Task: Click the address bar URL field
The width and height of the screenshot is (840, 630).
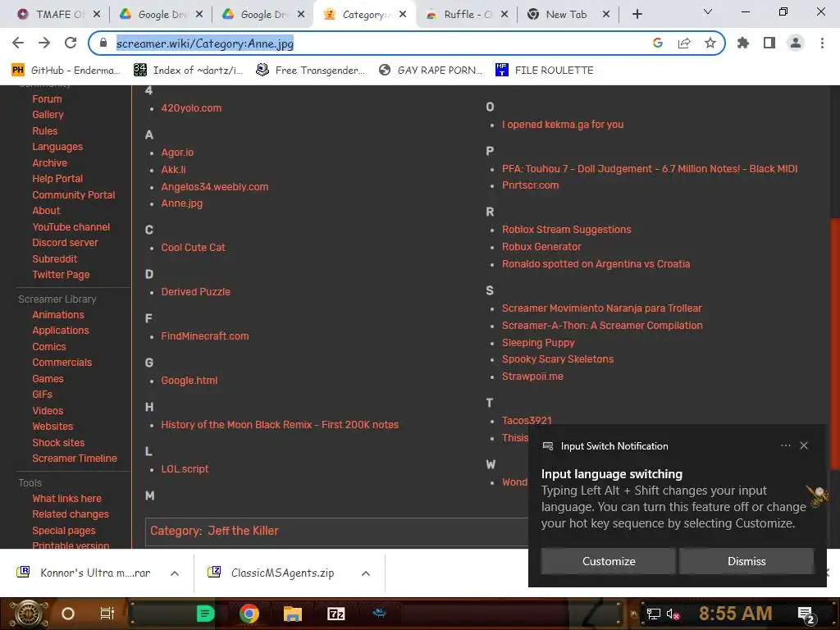Action: tap(375, 43)
